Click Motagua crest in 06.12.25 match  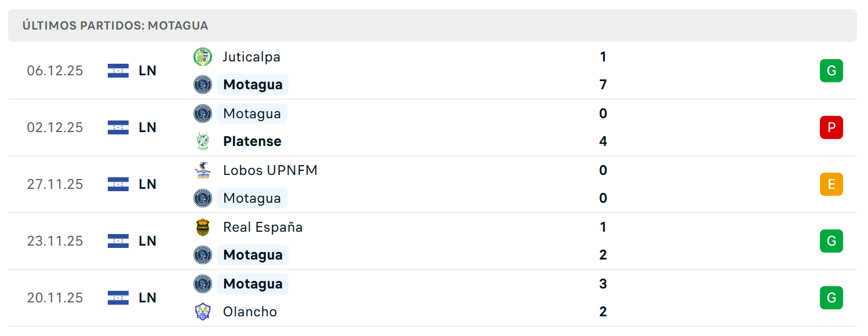[x=203, y=85]
